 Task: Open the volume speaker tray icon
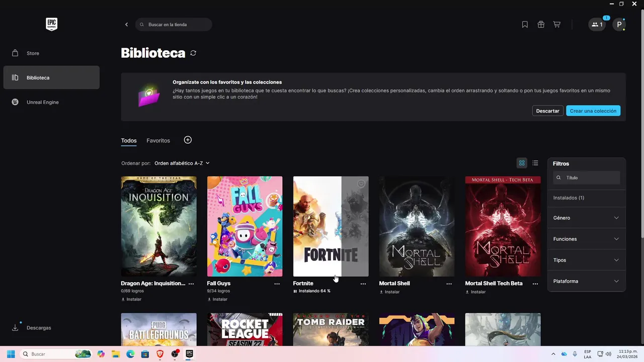tap(608, 354)
